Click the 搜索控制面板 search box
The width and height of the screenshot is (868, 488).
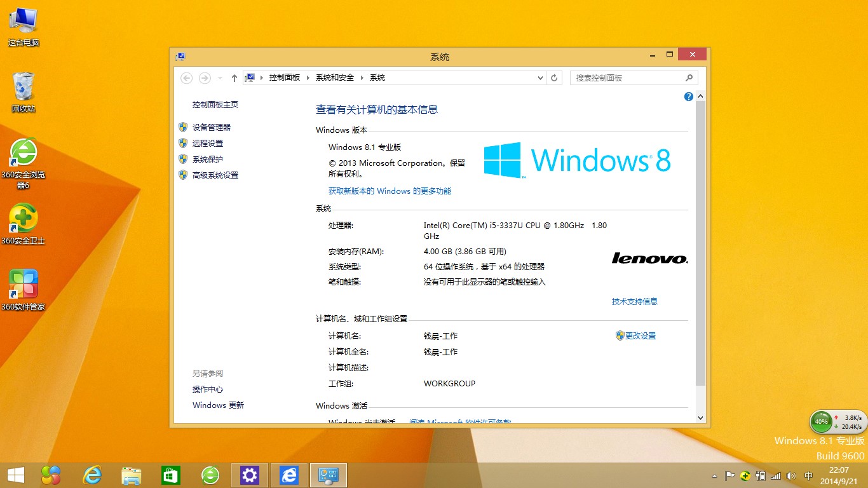pos(628,78)
